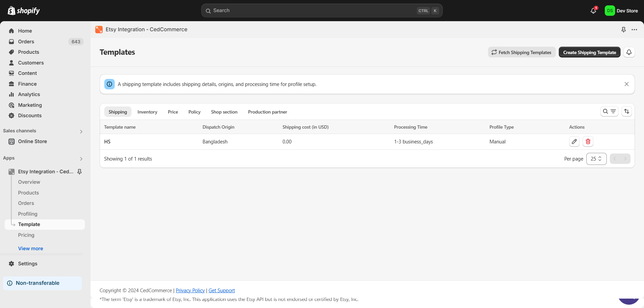Click the bell icon next to Create Shipping Template
The height and width of the screenshot is (308, 644).
pyautogui.click(x=629, y=52)
